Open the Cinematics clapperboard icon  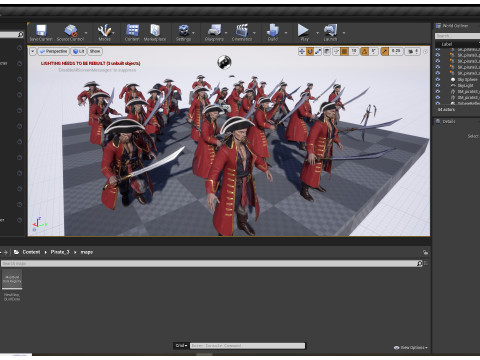[x=242, y=31]
